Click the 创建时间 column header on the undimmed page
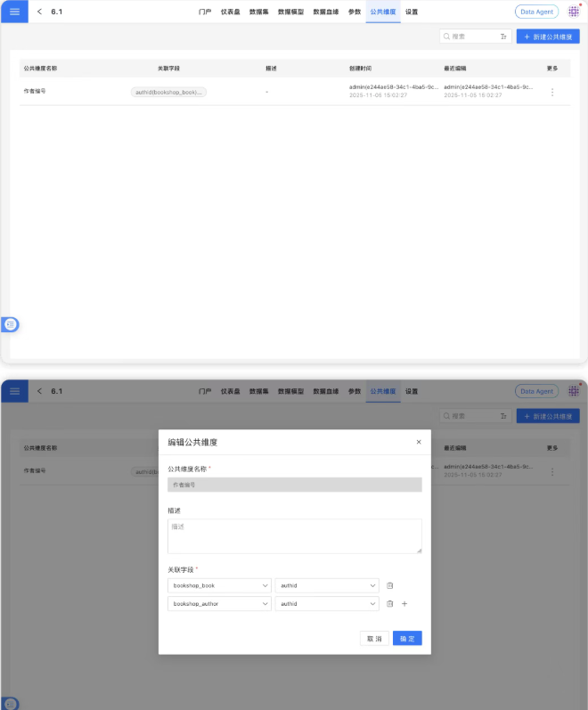The image size is (588, 710). (360, 69)
